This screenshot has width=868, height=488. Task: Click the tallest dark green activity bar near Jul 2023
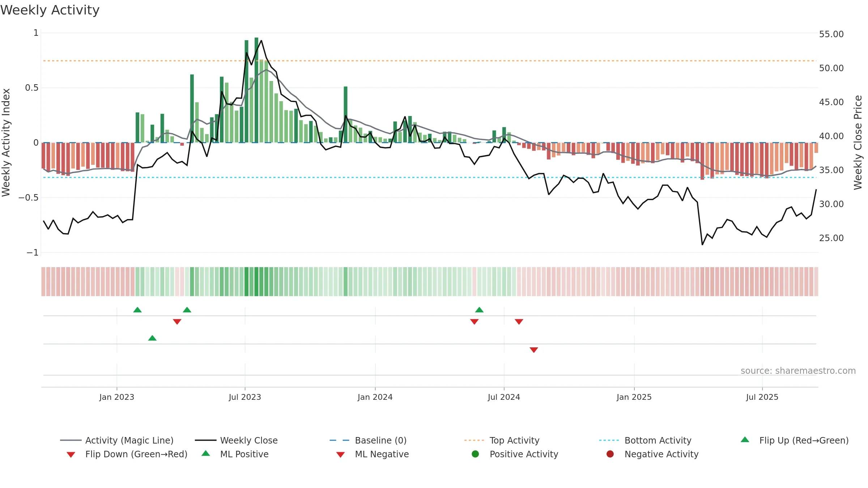[x=256, y=90]
